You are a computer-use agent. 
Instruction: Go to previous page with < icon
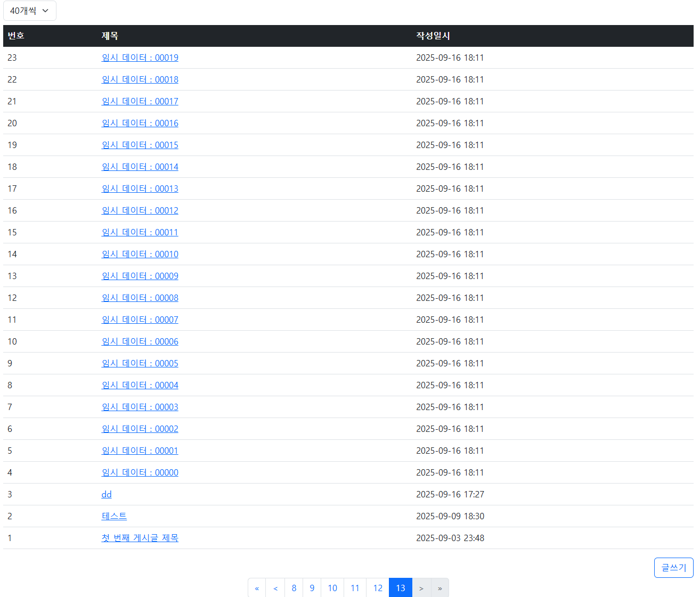(x=275, y=588)
